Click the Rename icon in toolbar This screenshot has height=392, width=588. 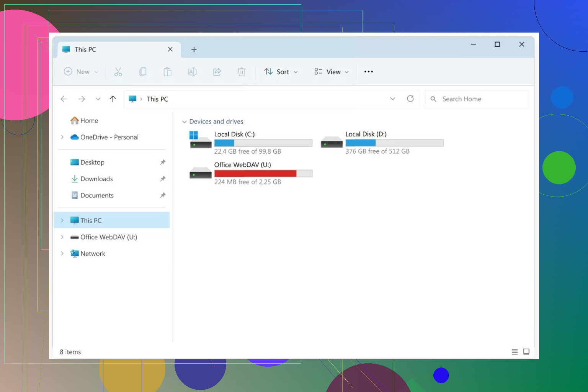(x=192, y=72)
